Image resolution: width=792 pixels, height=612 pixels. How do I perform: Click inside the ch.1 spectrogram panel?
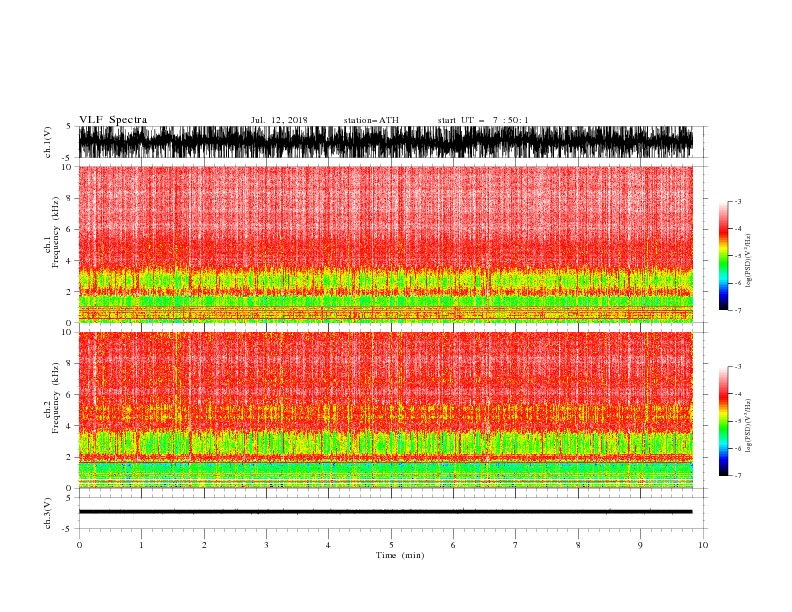pos(385,244)
